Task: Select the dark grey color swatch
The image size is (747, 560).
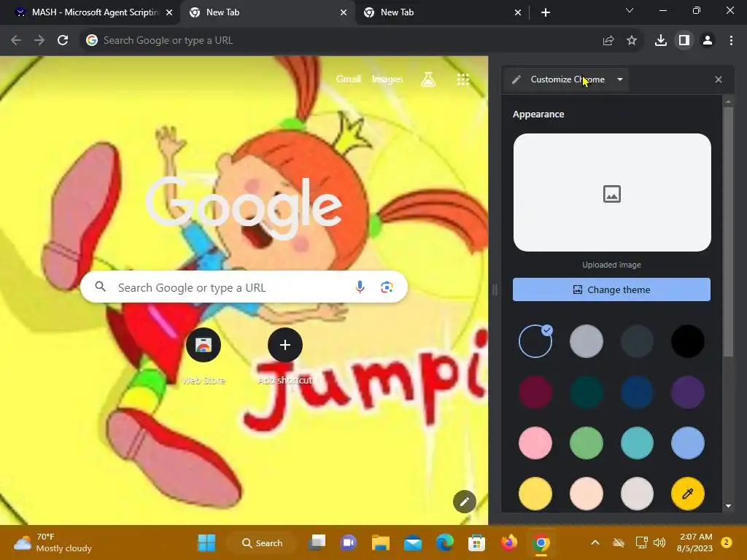Action: tap(637, 341)
